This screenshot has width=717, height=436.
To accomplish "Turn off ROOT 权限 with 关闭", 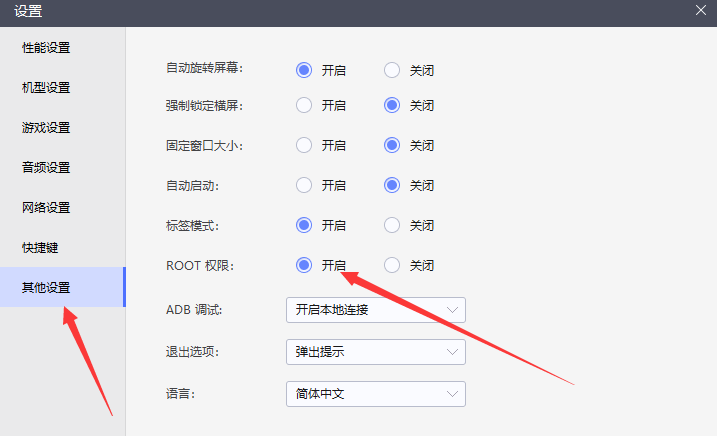I will (x=393, y=265).
